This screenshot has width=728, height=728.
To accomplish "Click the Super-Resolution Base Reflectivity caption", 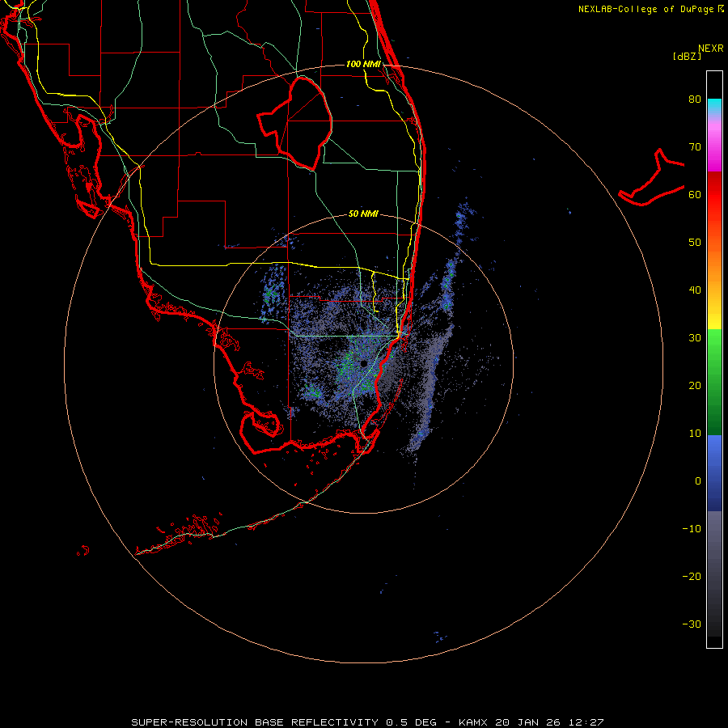I will [x=367, y=722].
